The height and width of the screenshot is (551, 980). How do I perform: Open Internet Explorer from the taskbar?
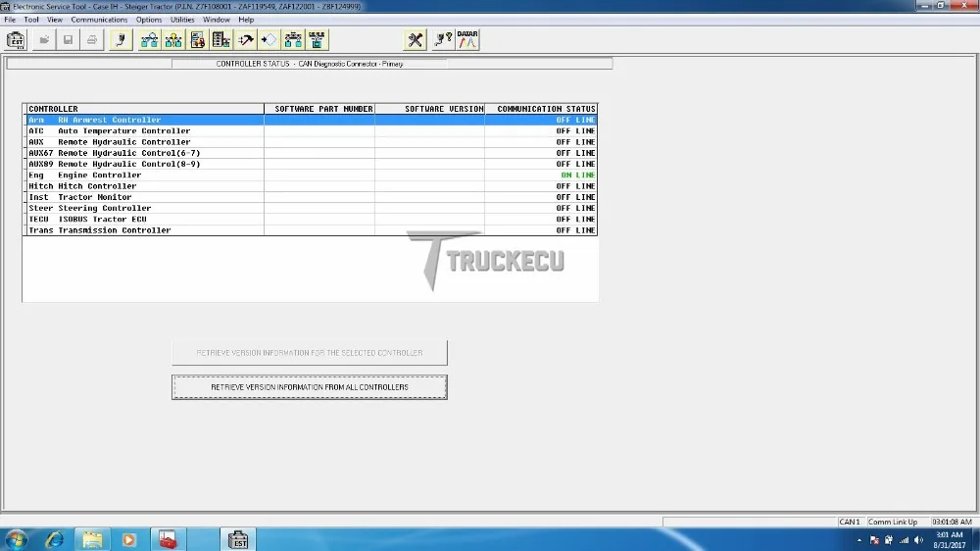(x=55, y=539)
